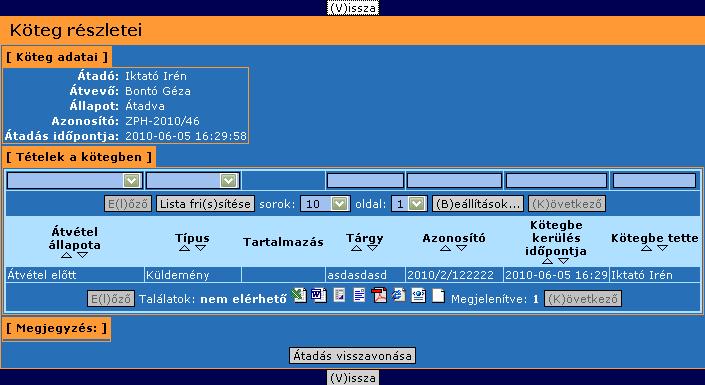This screenshot has width=705, height=385.
Task: Sort Kötegbe tette ascending
Action: (647, 249)
